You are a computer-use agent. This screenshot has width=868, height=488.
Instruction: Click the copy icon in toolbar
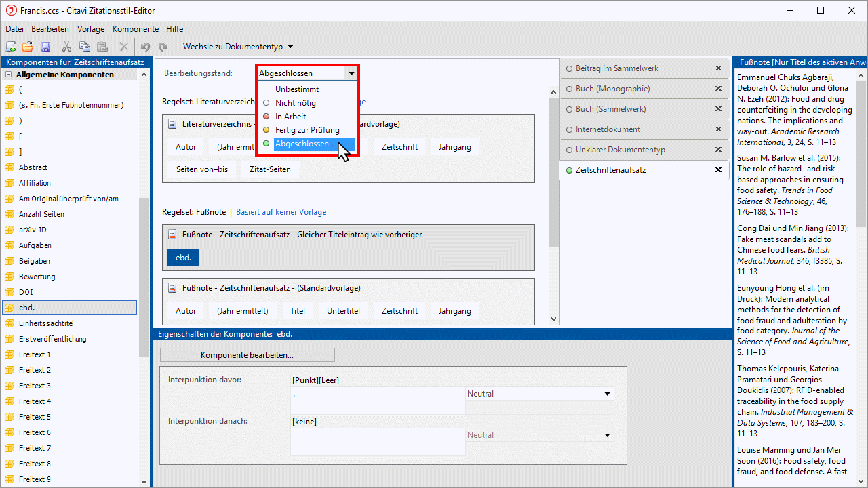[84, 47]
